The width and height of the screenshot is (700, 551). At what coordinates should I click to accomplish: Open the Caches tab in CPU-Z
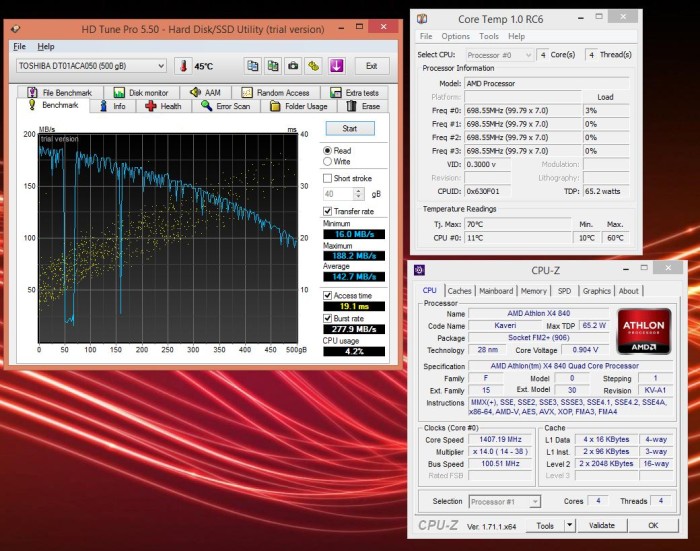pos(459,291)
